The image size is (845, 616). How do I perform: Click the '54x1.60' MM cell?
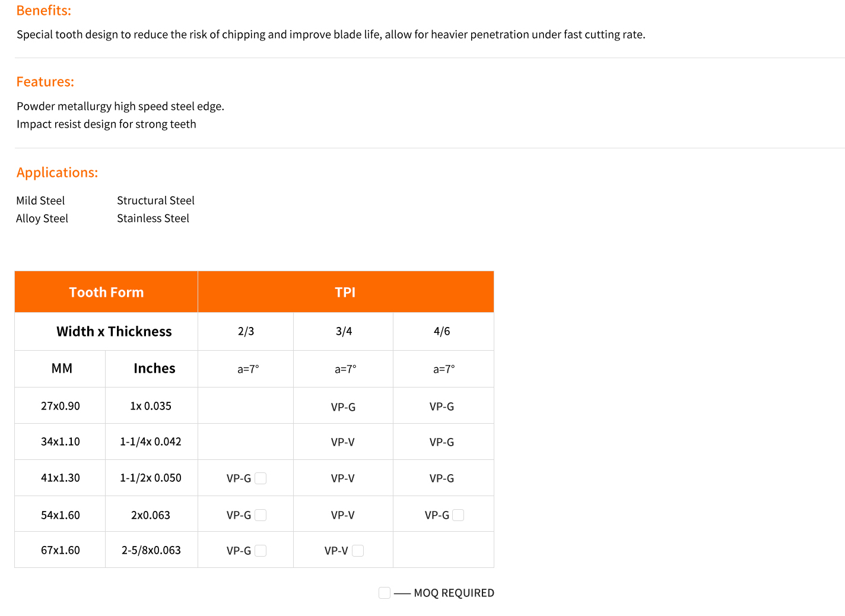[x=61, y=515]
